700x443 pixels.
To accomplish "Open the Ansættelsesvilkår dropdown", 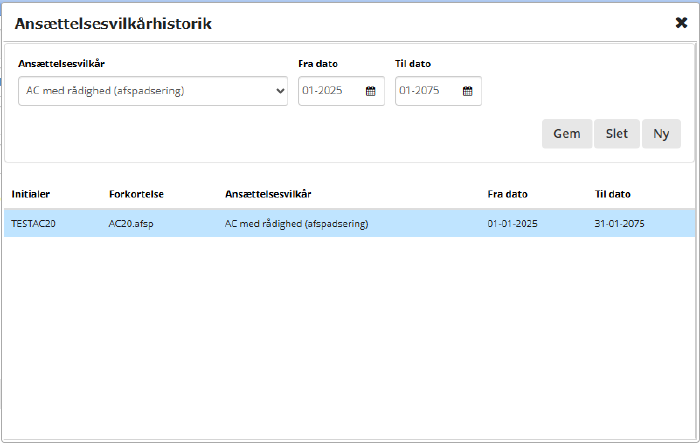I will click(153, 91).
